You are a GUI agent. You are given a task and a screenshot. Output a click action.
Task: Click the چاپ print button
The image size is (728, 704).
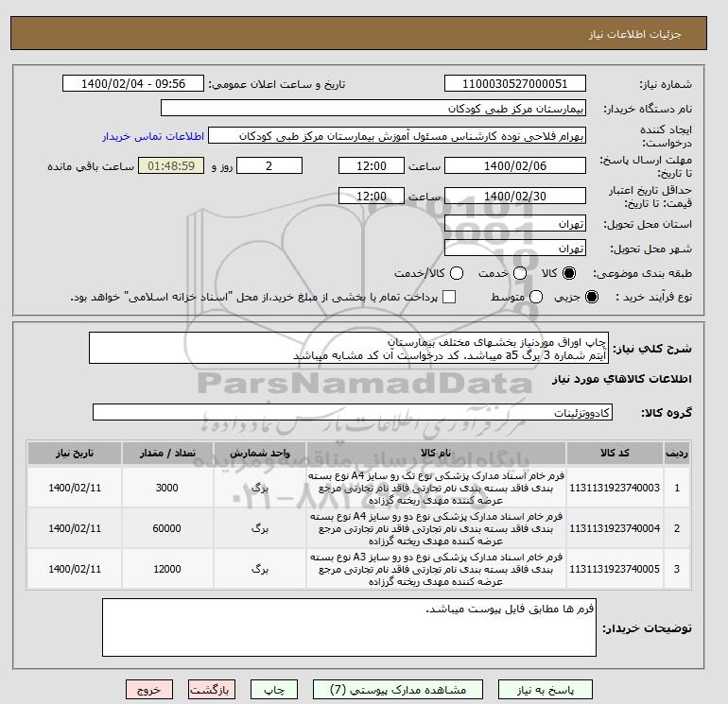274,690
